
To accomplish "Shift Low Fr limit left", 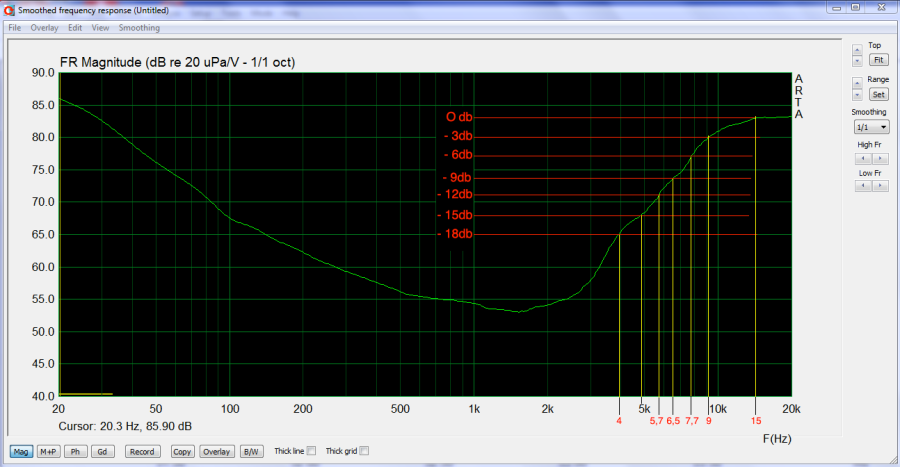I will click(863, 185).
